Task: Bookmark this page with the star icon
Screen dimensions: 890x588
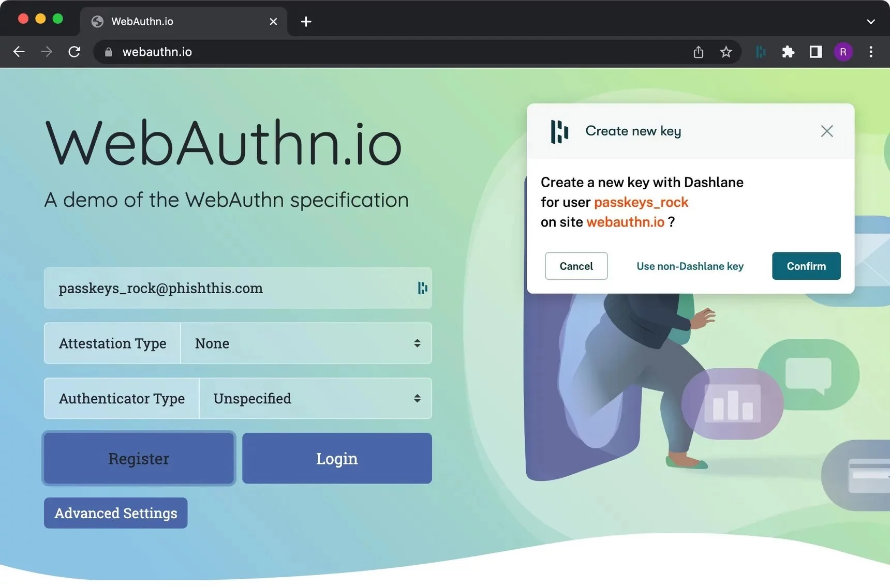Action: point(726,52)
